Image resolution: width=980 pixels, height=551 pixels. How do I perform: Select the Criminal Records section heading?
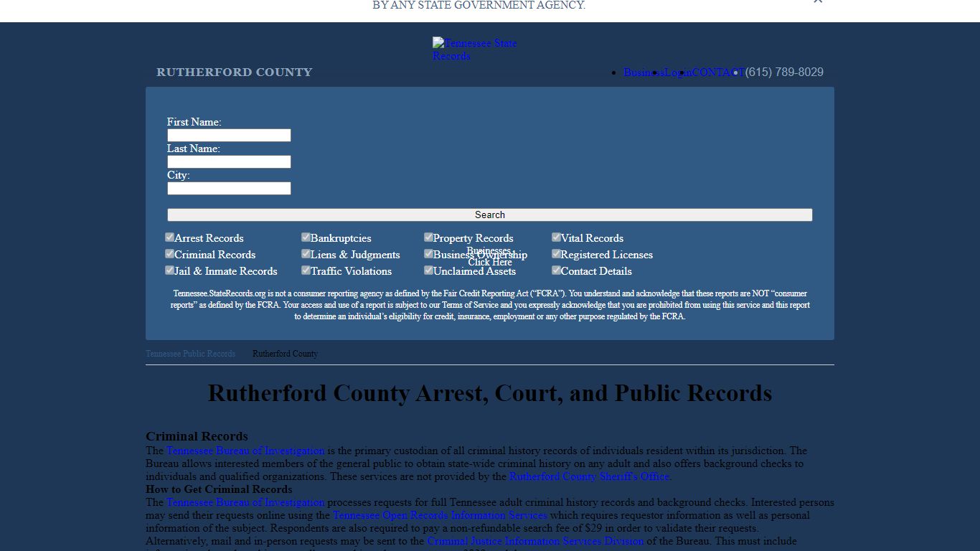click(x=197, y=436)
